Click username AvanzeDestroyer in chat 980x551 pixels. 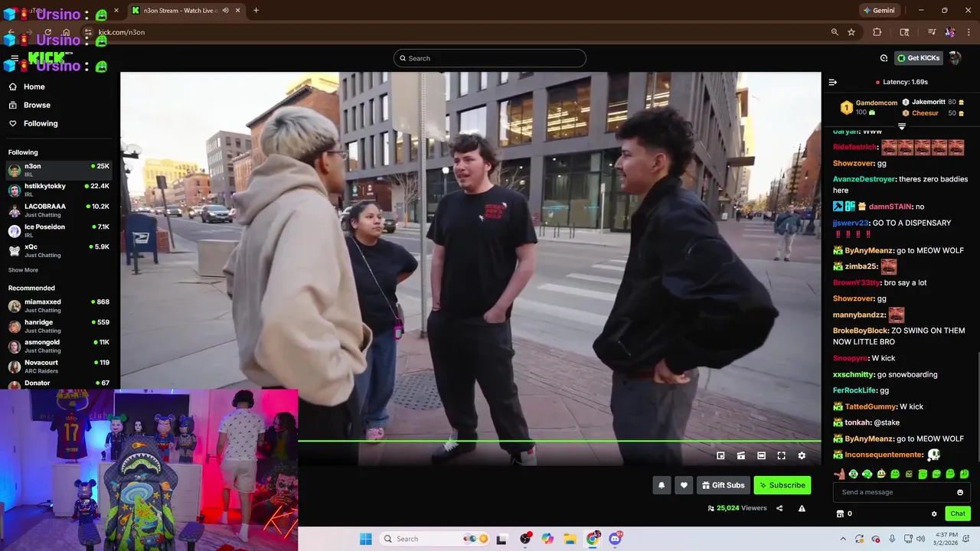pos(864,179)
